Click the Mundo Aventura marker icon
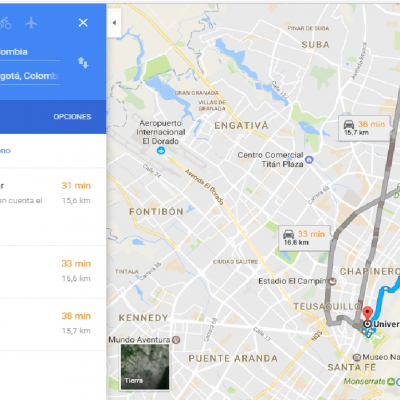This screenshot has width=400, height=400. coord(176,340)
